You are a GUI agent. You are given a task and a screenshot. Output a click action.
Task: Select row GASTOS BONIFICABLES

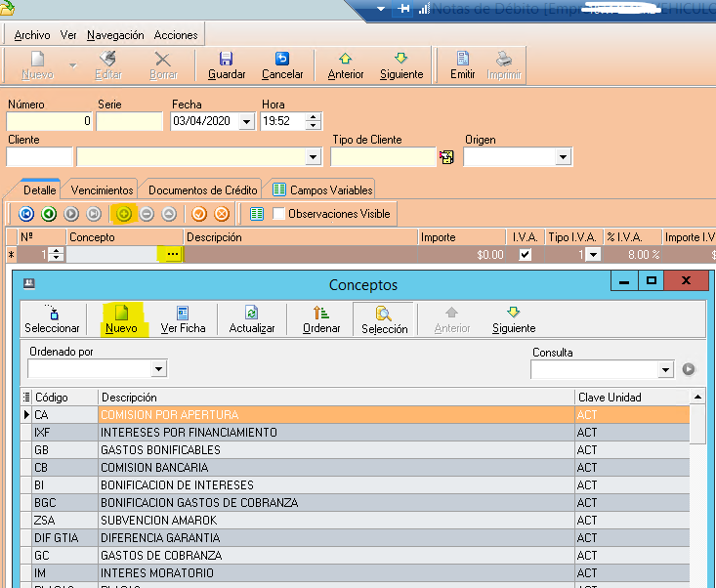click(356, 450)
